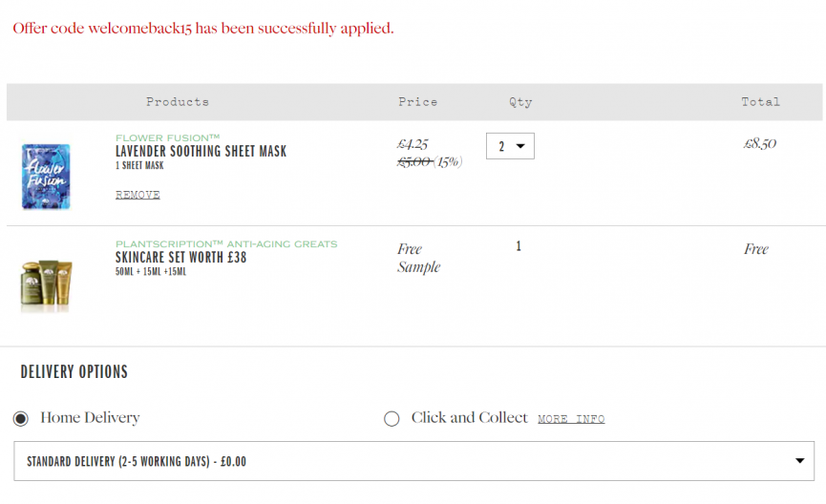The height and width of the screenshot is (504, 826).
Task: Click the Qty column header
Action: (520, 101)
